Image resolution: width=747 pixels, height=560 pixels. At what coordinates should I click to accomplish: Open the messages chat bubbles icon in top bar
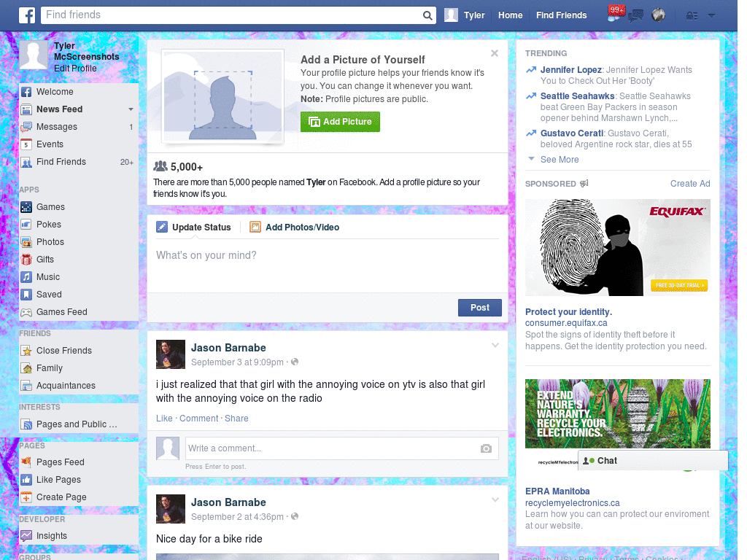pyautogui.click(x=636, y=16)
